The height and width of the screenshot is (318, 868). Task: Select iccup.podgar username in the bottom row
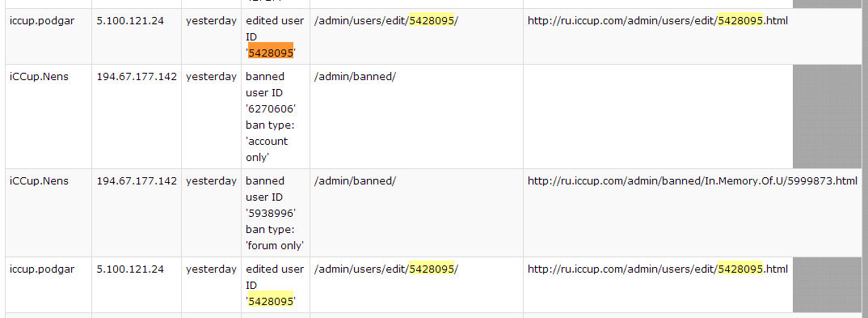click(42, 269)
